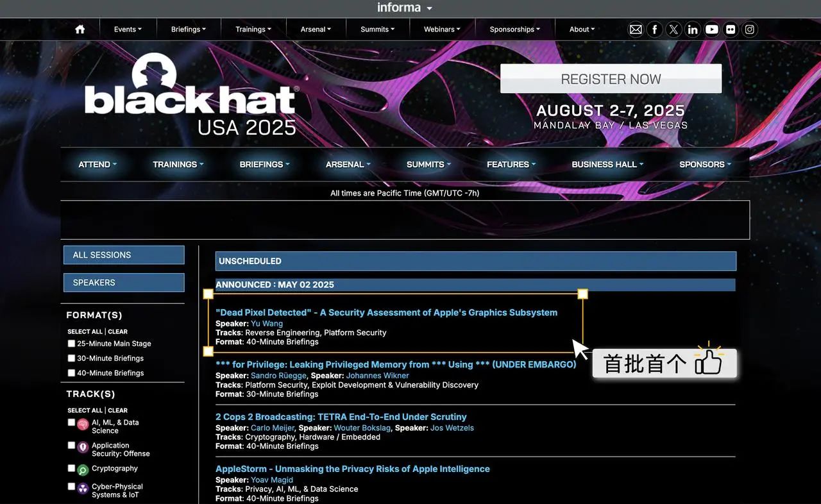
Task: Click the Flickr icon
Action: tap(731, 29)
